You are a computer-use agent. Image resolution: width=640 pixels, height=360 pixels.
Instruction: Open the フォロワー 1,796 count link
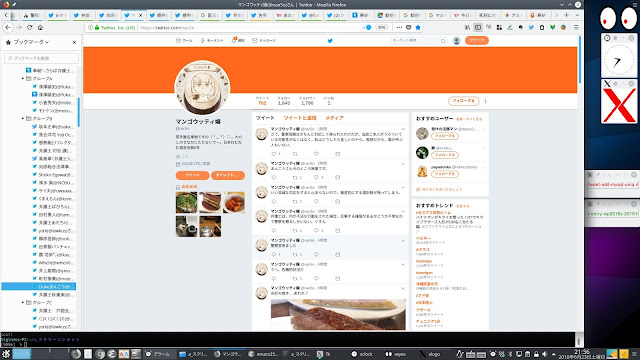point(307,101)
